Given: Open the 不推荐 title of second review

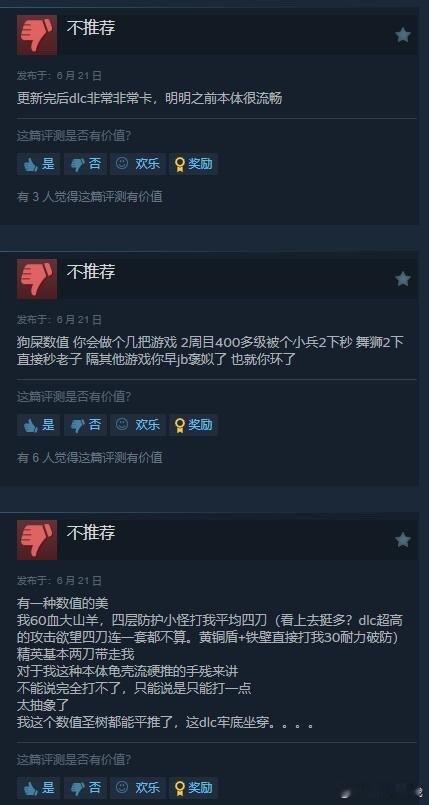Looking at the screenshot, I should click(91, 272).
